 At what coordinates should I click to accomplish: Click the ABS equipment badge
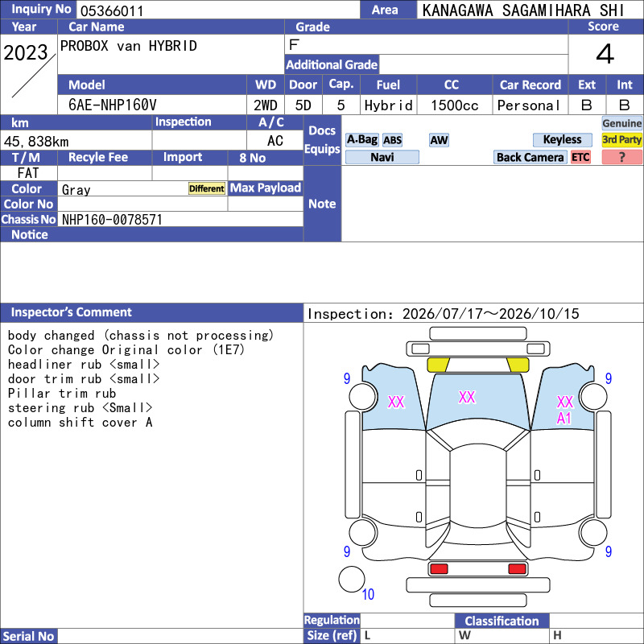point(392,140)
